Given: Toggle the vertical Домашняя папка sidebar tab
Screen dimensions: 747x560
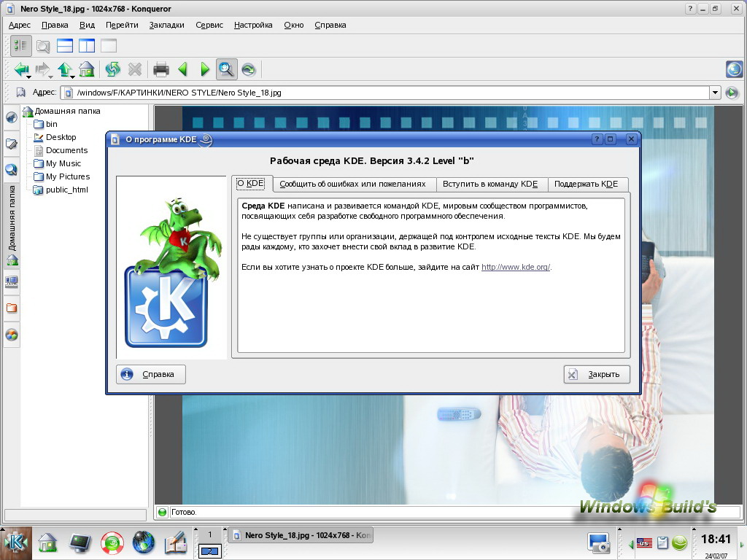Looking at the screenshot, I should coord(12,225).
